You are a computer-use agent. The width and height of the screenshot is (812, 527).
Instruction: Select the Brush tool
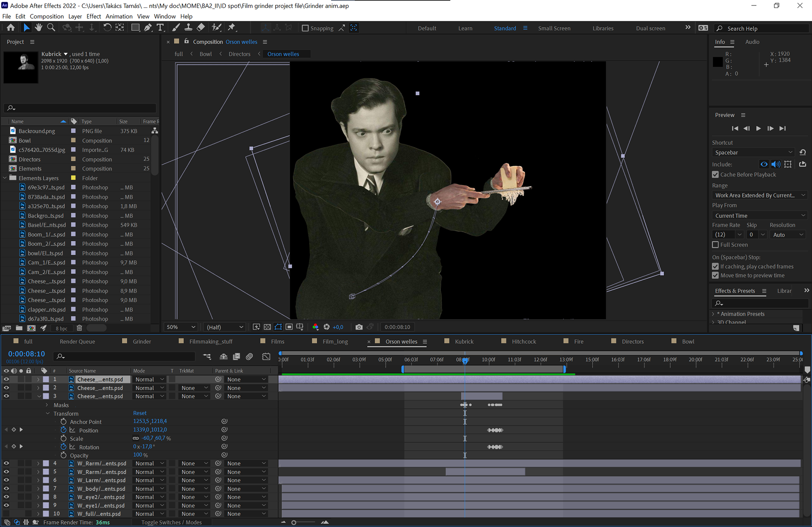176,28
